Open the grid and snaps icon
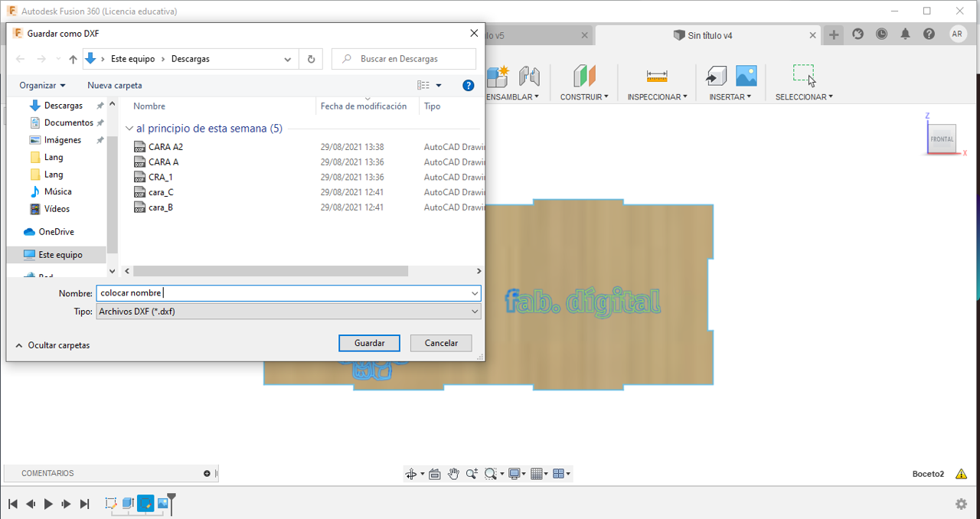This screenshot has width=980, height=519. tap(538, 474)
